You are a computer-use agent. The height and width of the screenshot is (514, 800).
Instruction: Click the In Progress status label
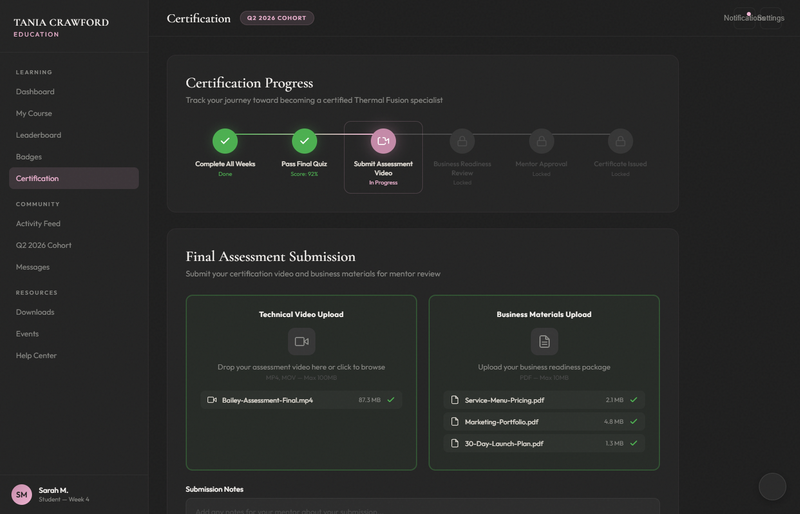coord(383,182)
